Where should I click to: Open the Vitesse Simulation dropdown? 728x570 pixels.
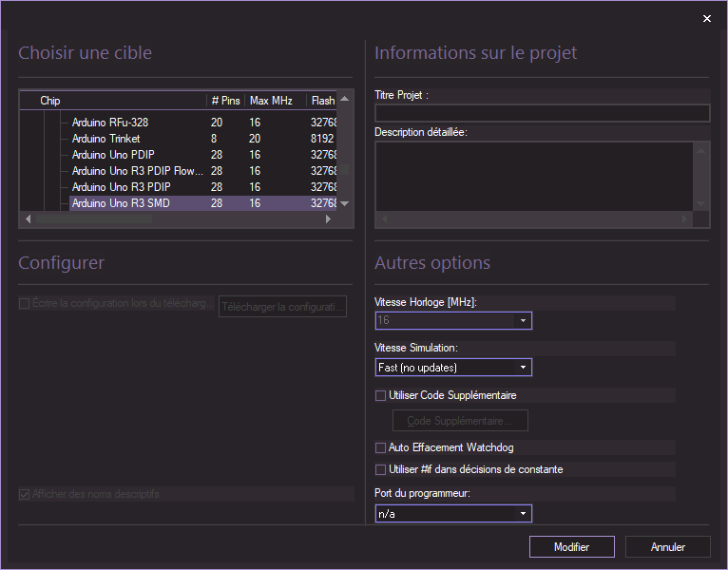pyautogui.click(x=453, y=368)
